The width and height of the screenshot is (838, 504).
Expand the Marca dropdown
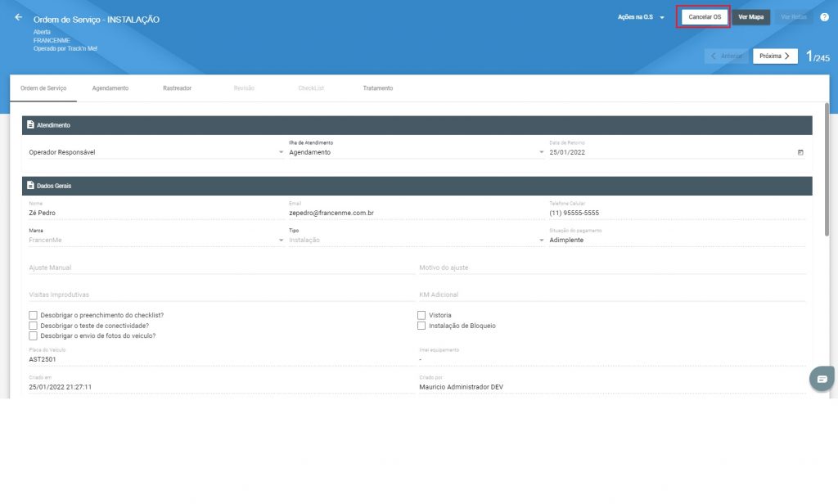156,240
